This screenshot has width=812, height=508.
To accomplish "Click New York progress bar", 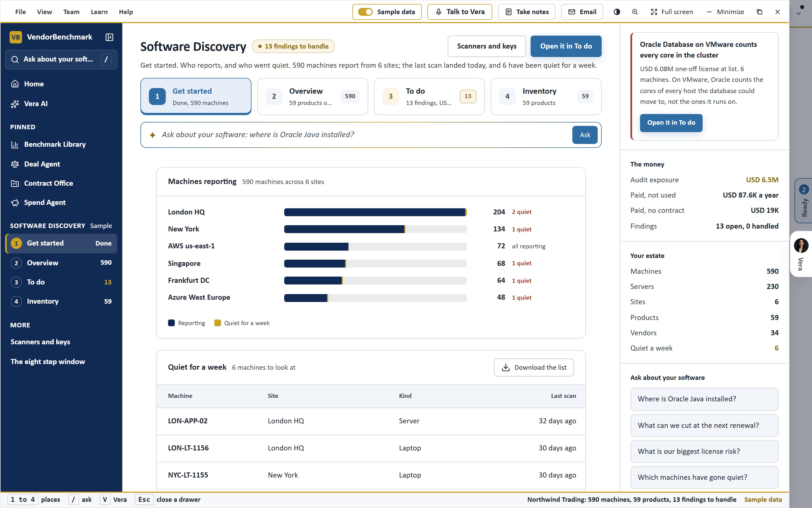I will 375,229.
